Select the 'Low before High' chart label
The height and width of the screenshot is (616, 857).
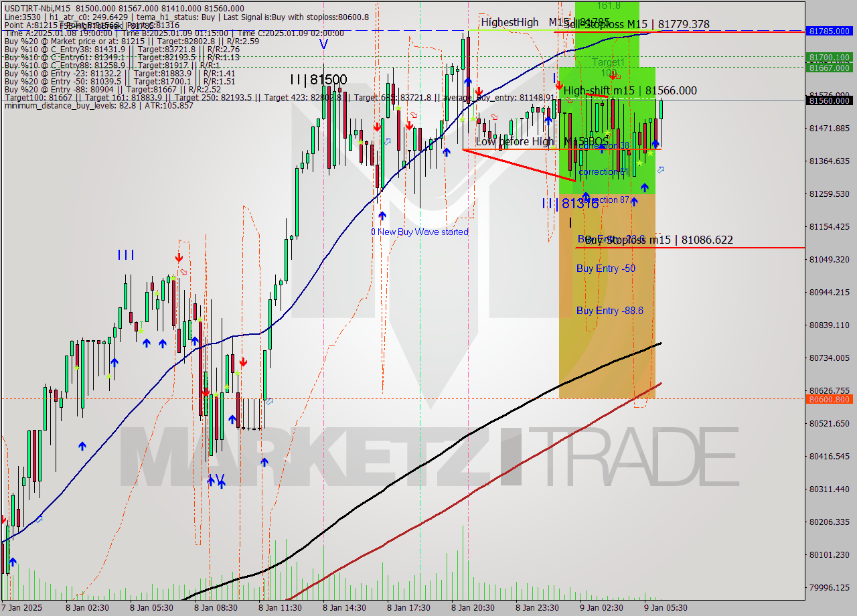tap(515, 141)
